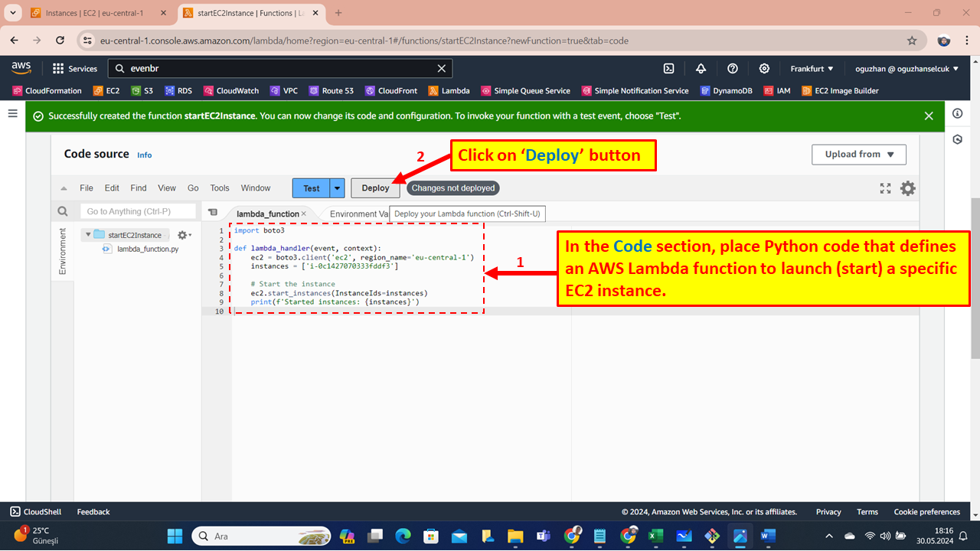The image size is (980, 551).
Task: Open EC2 from the favorites bar
Action: (106, 90)
